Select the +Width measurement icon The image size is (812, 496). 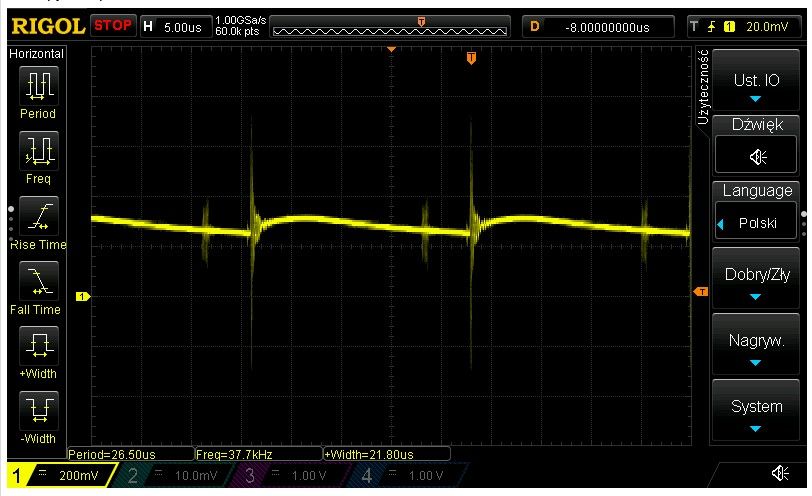(39, 346)
